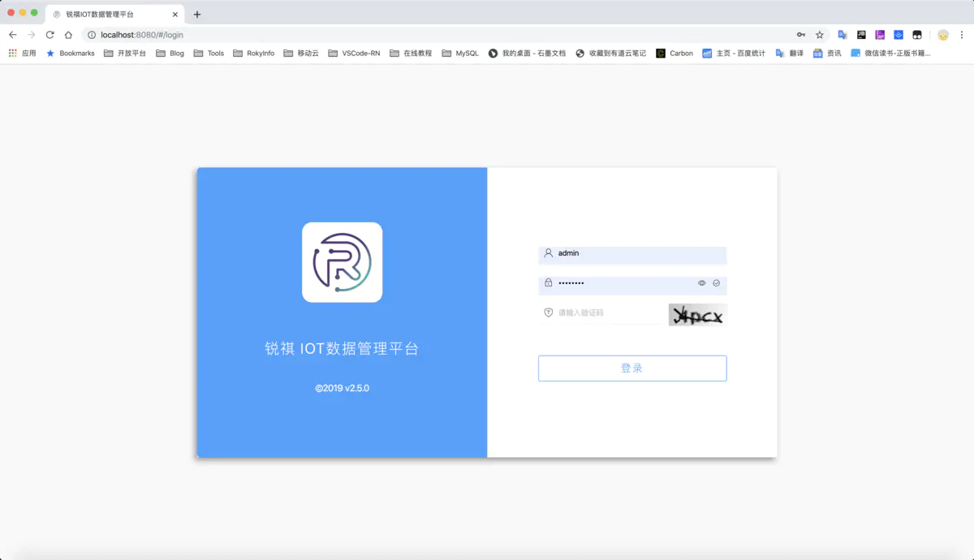Open the Chrome three-dot menu
The image size is (974, 560).
961,35
